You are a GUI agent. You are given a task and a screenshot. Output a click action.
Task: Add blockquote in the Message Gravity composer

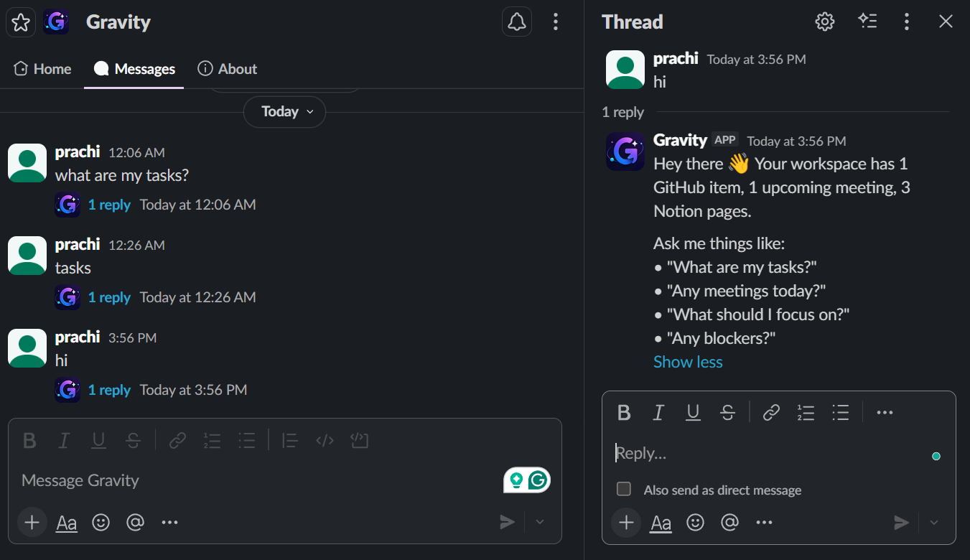pos(289,440)
